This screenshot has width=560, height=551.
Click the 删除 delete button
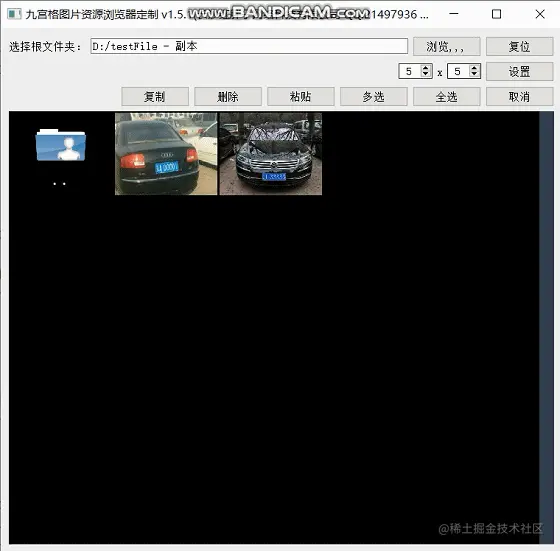coord(228,96)
